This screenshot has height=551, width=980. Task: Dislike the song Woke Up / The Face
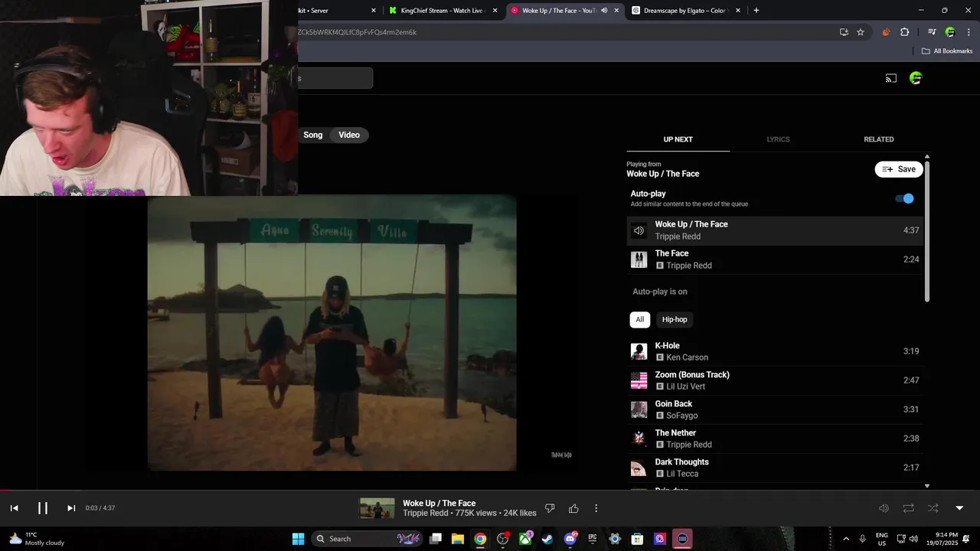(x=550, y=508)
